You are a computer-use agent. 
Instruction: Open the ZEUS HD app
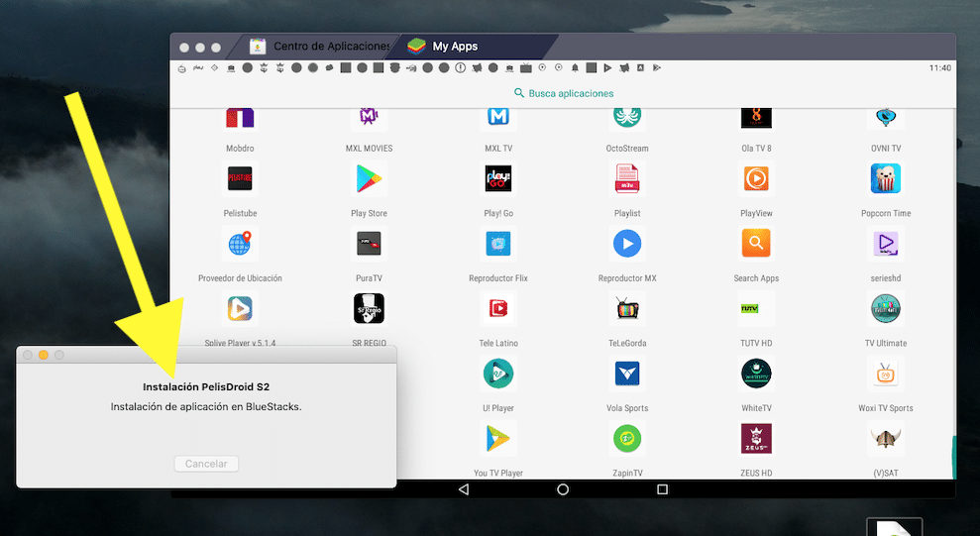pyautogui.click(x=756, y=439)
